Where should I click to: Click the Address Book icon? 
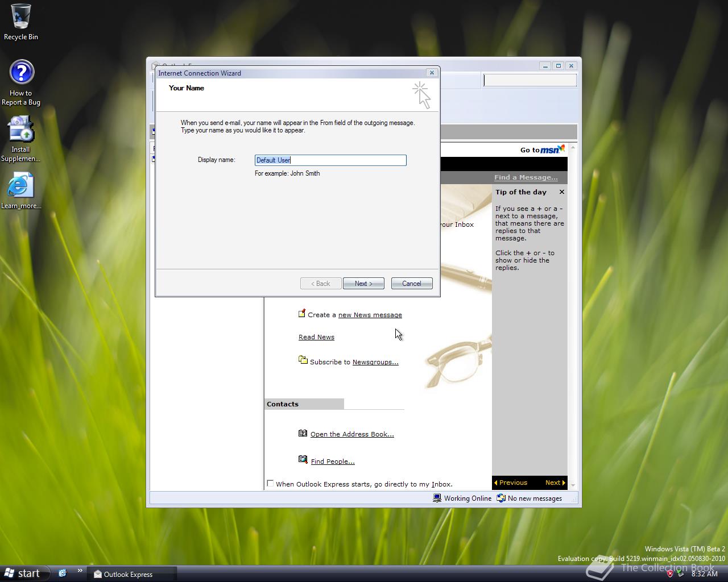click(x=303, y=433)
